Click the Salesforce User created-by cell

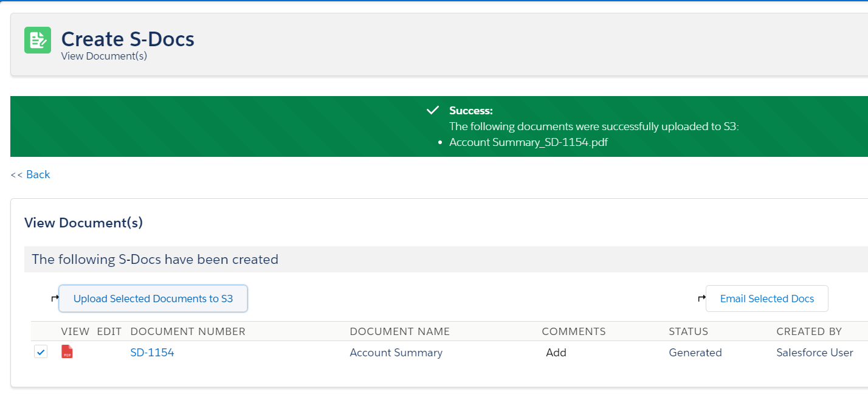tap(815, 353)
